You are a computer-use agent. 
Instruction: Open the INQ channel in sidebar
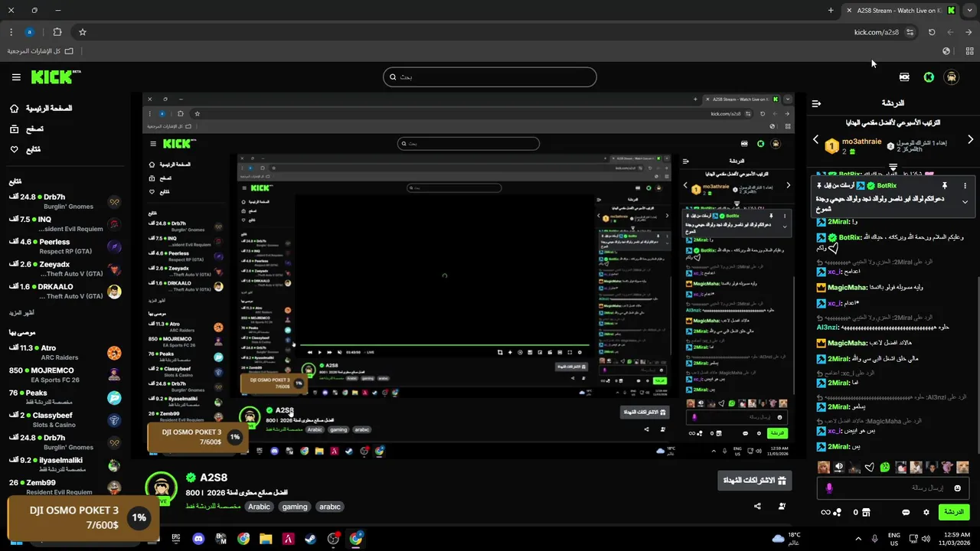pos(65,224)
